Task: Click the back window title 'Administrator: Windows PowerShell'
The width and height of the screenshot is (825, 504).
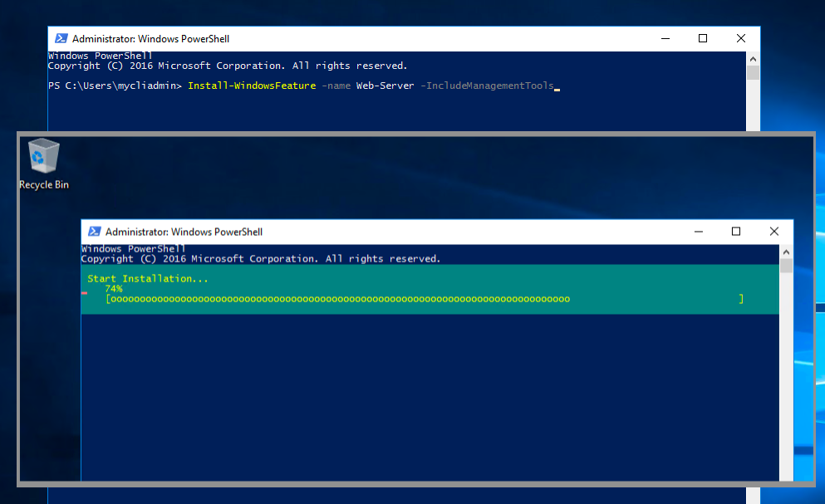Action: pyautogui.click(x=150, y=39)
